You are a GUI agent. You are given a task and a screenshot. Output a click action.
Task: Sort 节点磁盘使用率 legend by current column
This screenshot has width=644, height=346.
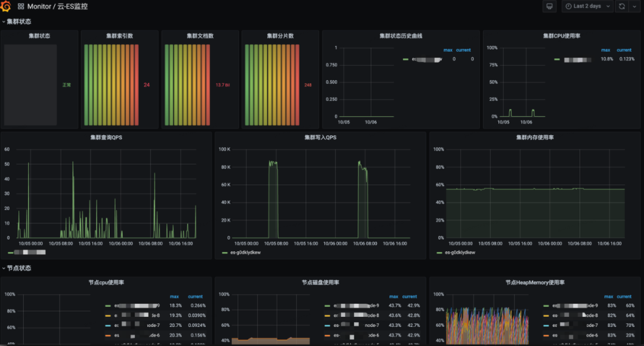[x=410, y=297]
